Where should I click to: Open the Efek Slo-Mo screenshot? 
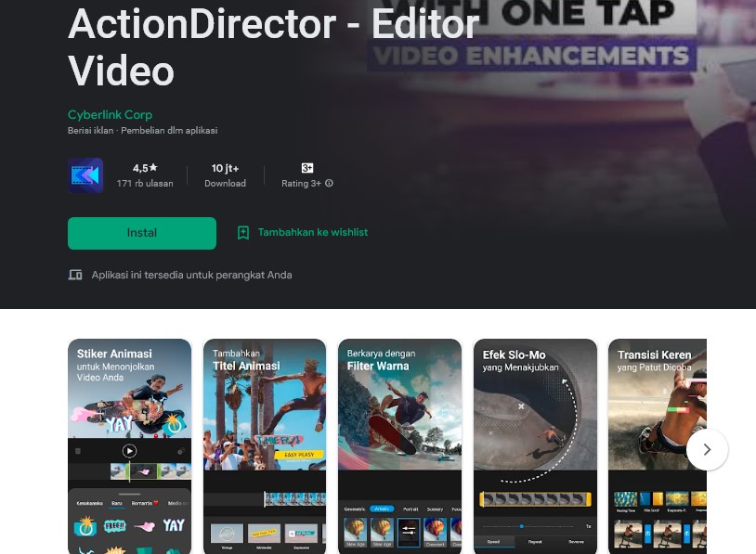point(535,446)
